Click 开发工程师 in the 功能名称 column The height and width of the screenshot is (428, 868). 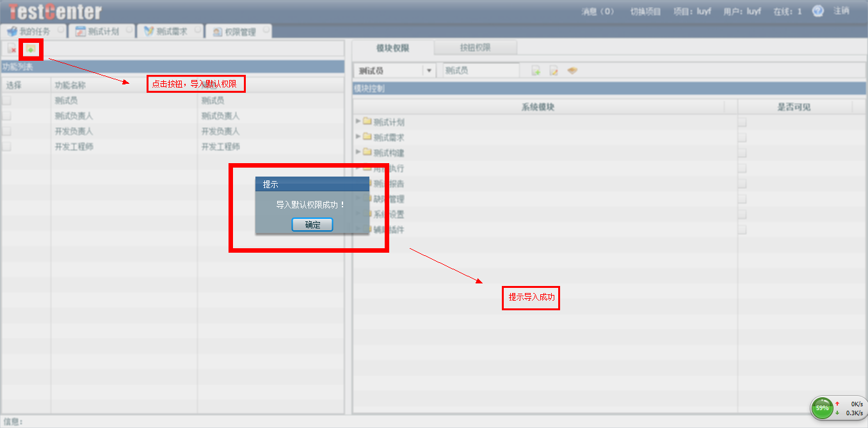[74, 147]
